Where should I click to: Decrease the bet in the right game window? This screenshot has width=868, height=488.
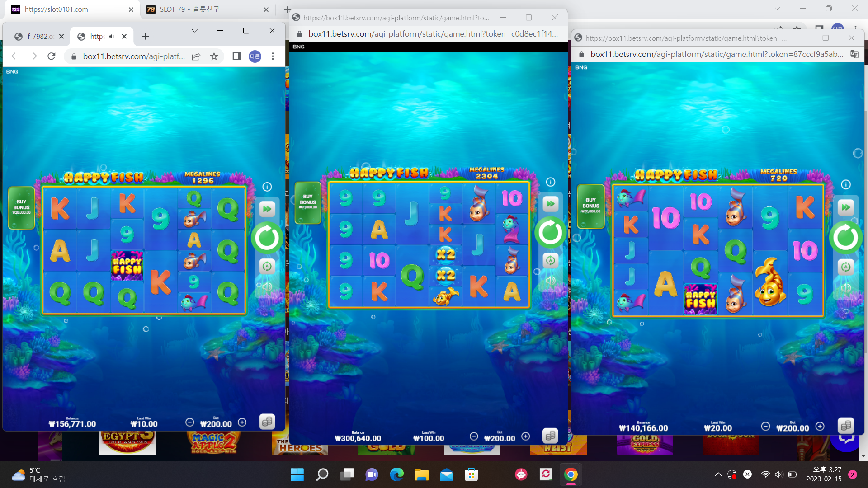(x=765, y=426)
